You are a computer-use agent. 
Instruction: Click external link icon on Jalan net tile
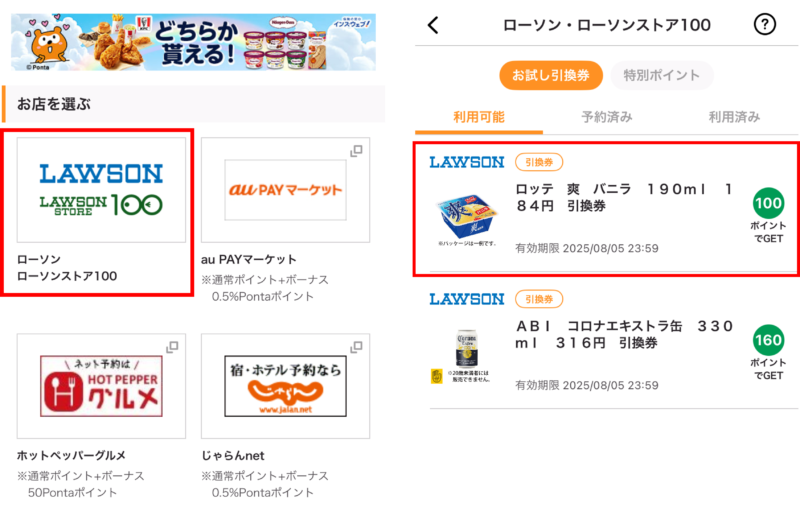[x=356, y=347]
